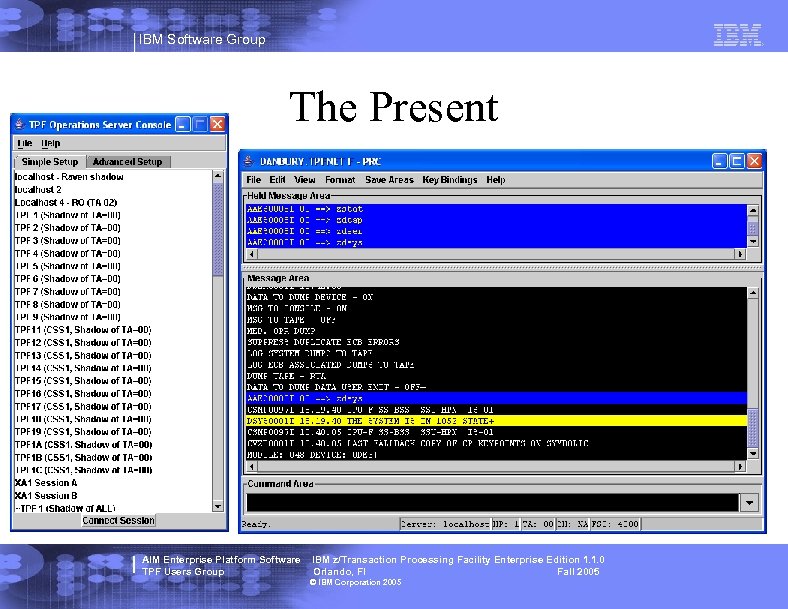This screenshot has height=609, width=788.
Task: Open Key Bindings menu
Action: (450, 180)
